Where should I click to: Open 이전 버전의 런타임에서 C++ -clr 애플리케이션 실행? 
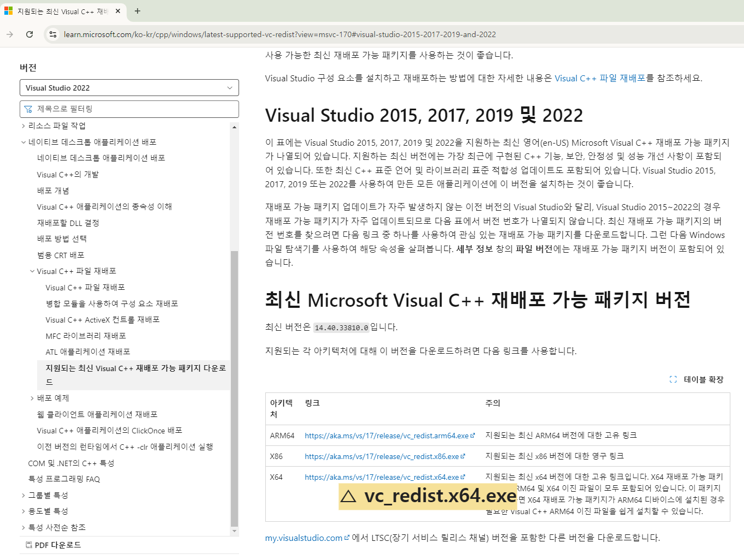click(125, 447)
